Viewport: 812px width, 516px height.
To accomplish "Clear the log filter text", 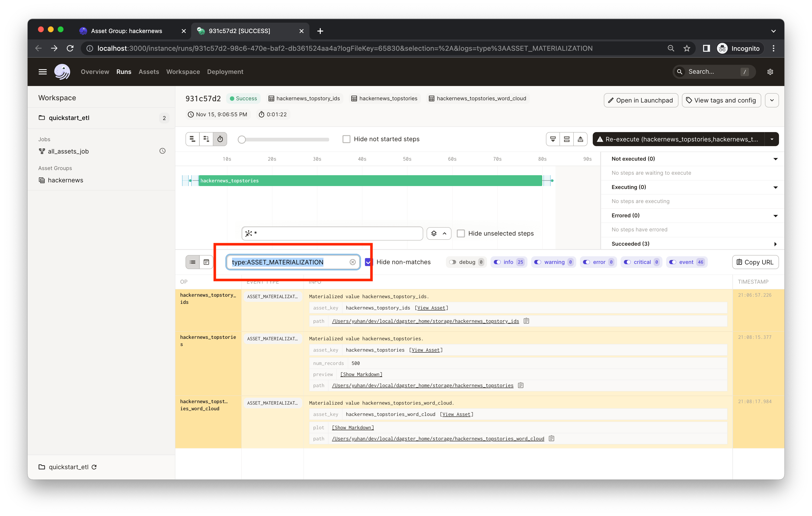I will [x=353, y=262].
